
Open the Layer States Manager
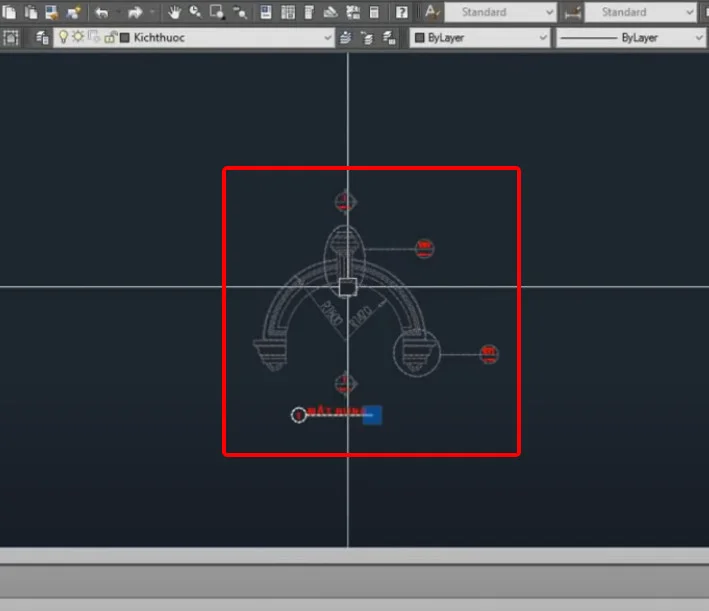[x=389, y=38]
